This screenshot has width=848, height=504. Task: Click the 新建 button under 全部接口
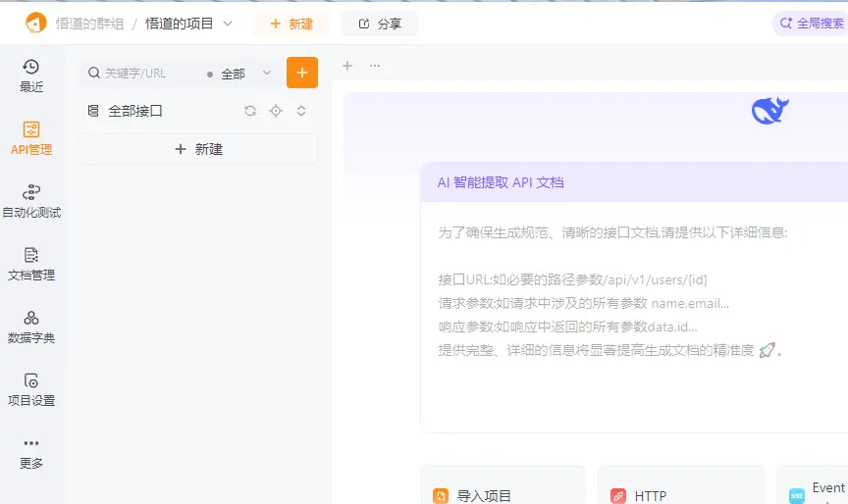tap(199, 149)
